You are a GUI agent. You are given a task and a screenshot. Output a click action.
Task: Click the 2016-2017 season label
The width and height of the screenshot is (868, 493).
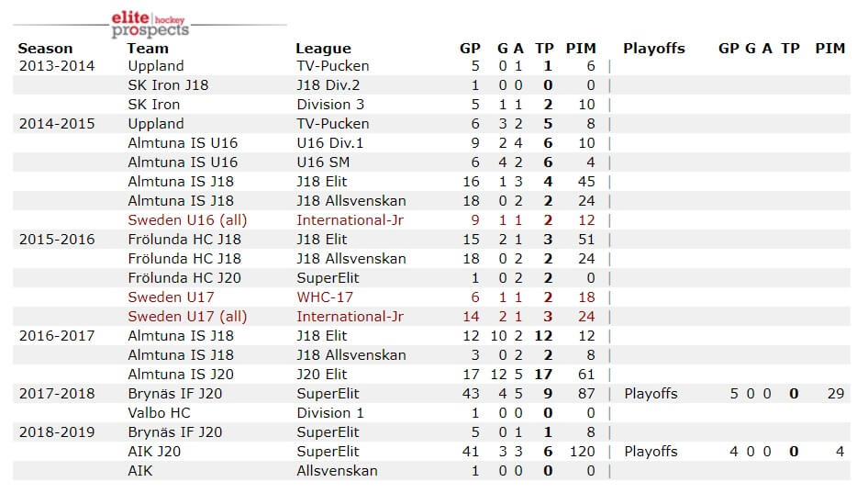pyautogui.click(x=57, y=336)
